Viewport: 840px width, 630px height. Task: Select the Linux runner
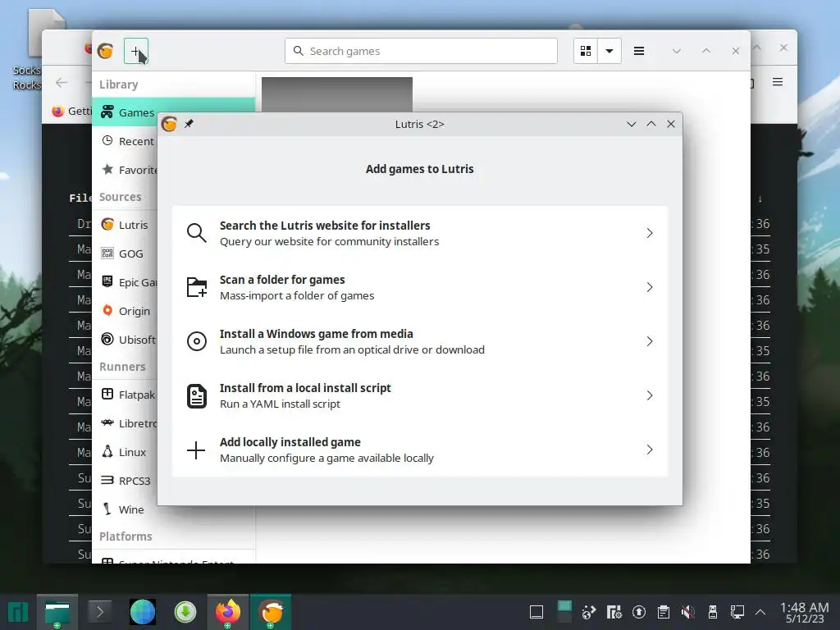126,452
